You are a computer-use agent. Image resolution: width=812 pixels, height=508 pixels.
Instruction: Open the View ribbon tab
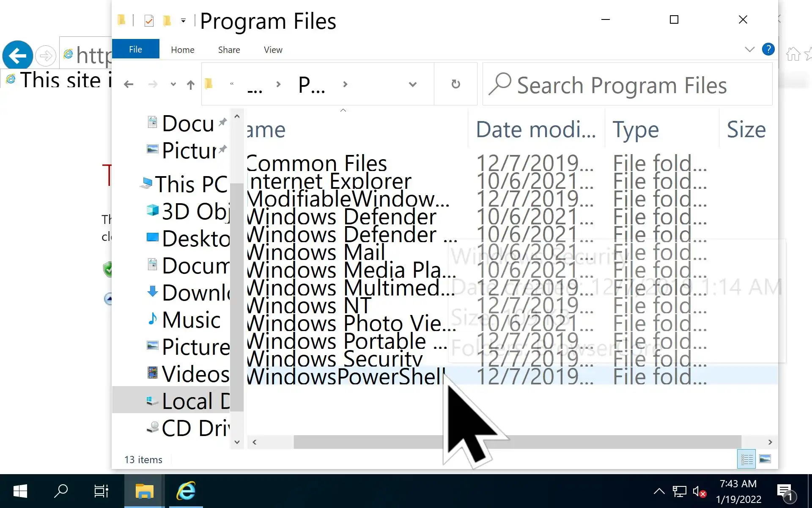[273, 50]
